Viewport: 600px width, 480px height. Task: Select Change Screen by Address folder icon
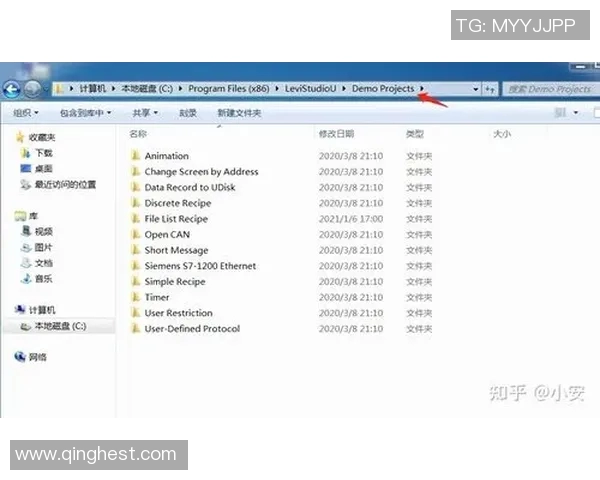(x=135, y=171)
